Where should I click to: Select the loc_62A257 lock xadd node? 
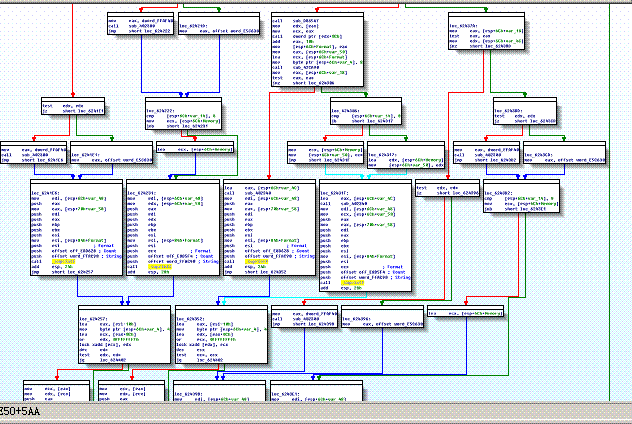pyautogui.click(x=125, y=335)
